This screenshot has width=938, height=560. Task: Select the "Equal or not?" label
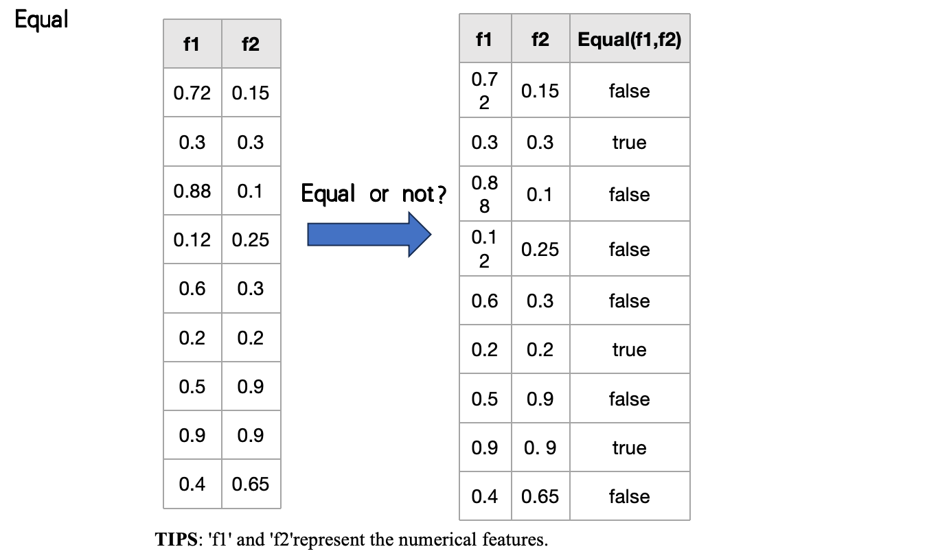(x=374, y=195)
